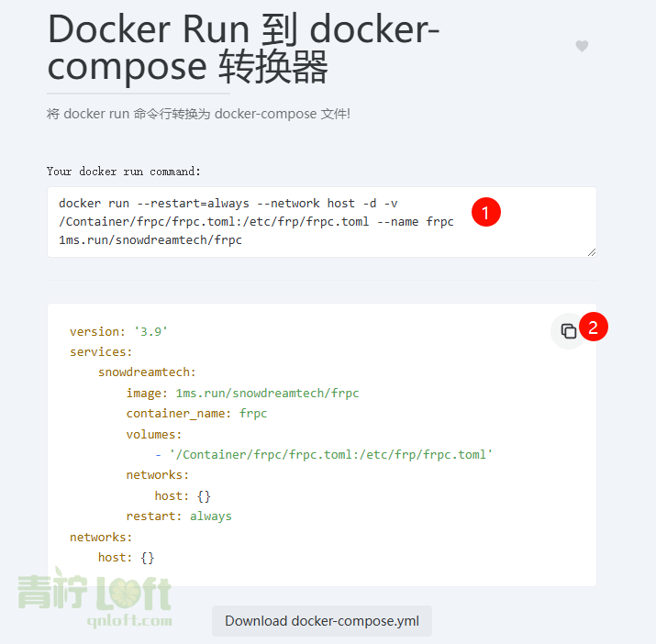Click the services: key in output
Image resolution: width=656 pixels, height=644 pixels.
tap(101, 352)
